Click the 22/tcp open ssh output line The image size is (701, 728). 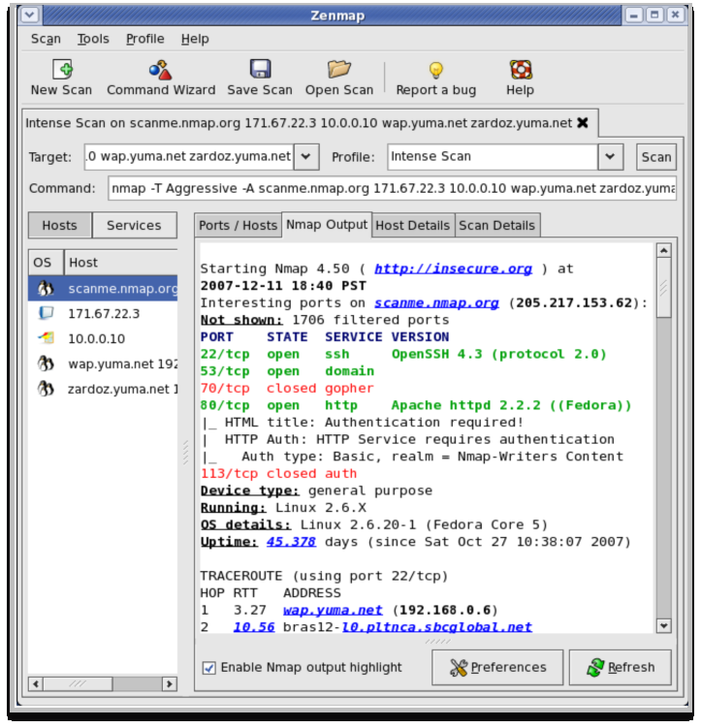pos(403,354)
